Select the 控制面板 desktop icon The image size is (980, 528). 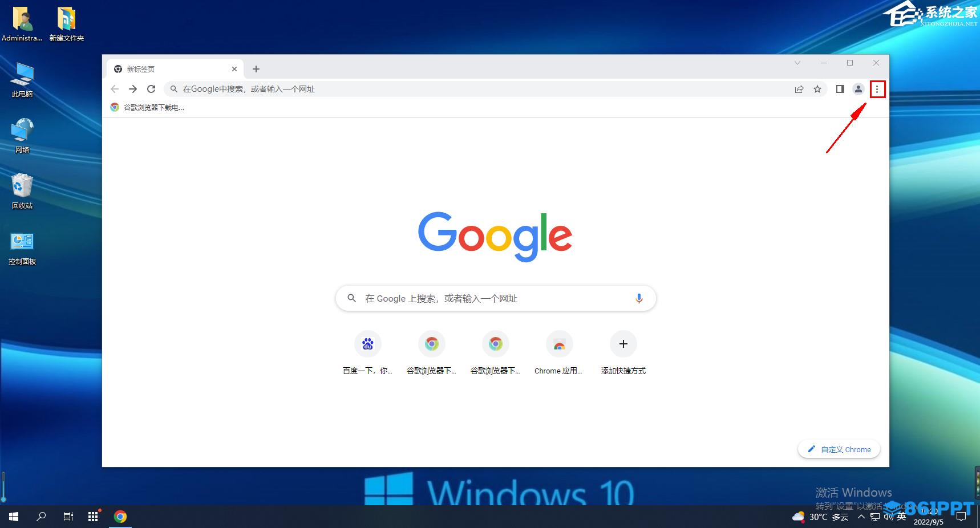22,248
